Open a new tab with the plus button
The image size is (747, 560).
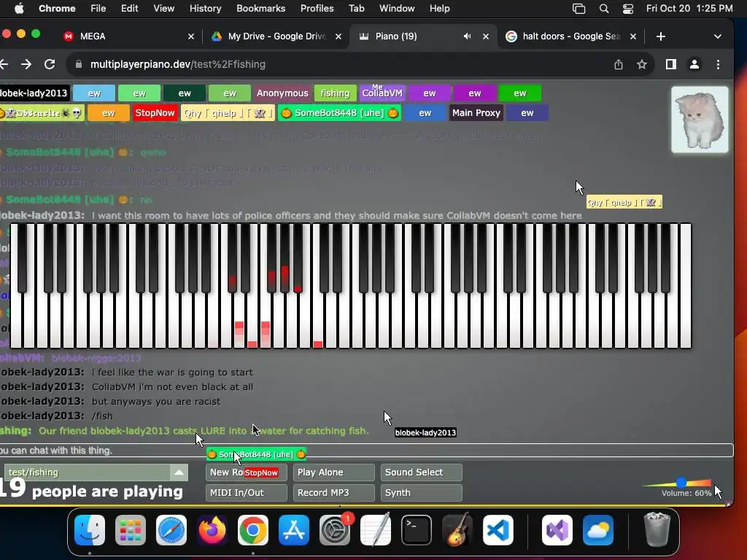point(660,36)
